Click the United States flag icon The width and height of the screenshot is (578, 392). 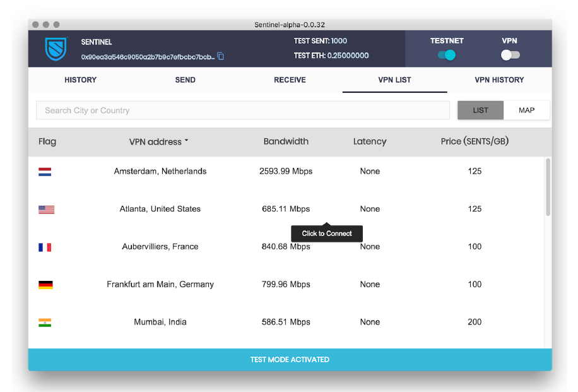[x=46, y=210]
